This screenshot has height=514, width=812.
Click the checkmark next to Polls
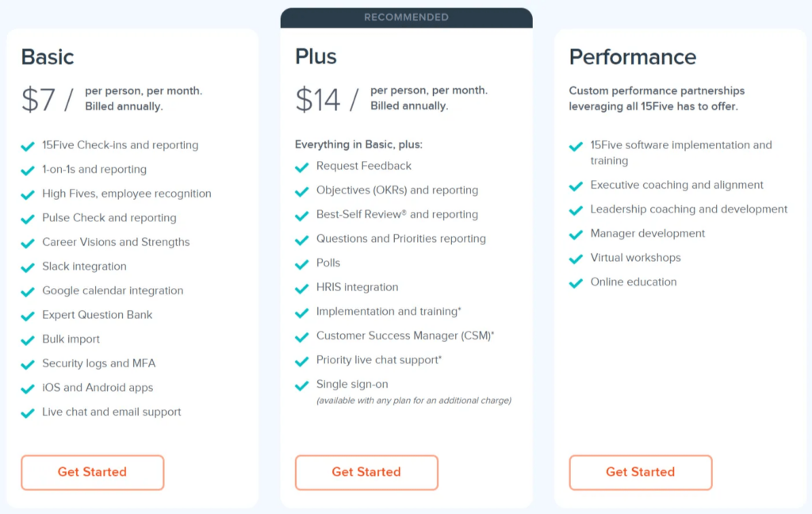point(301,264)
